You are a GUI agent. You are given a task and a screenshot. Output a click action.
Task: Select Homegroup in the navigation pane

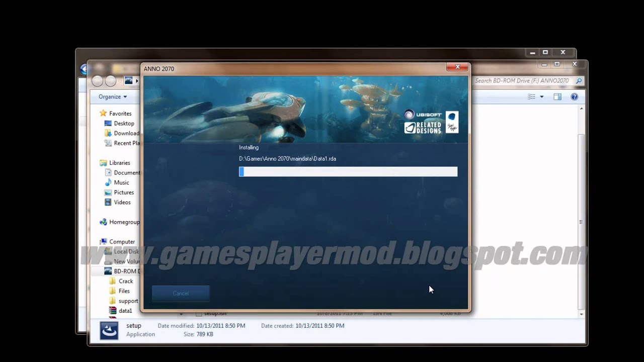tap(124, 222)
